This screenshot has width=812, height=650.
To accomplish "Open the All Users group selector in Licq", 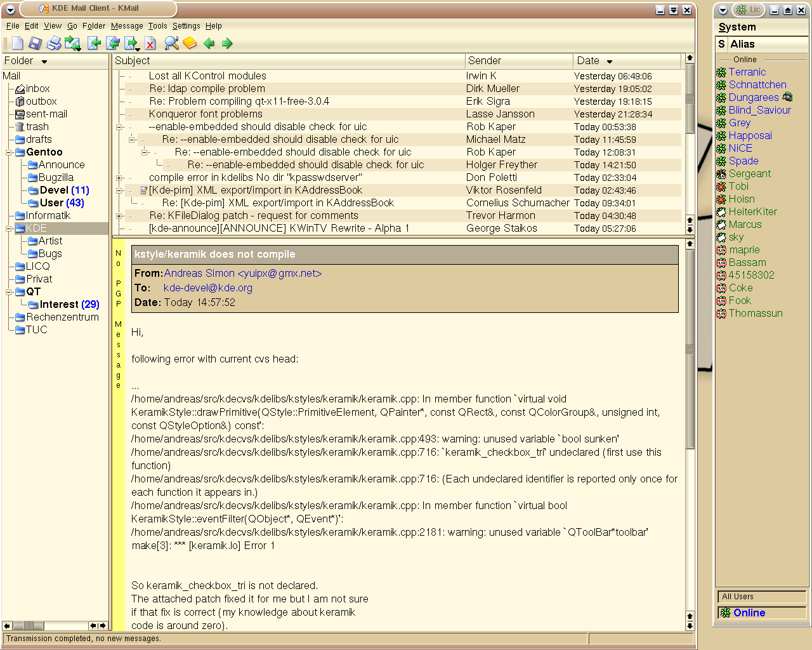I will pos(762,597).
